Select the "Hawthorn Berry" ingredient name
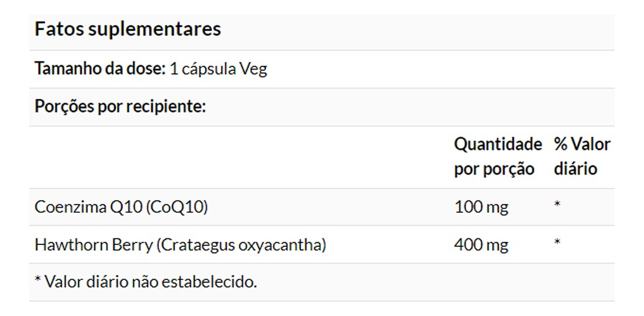 93,244
